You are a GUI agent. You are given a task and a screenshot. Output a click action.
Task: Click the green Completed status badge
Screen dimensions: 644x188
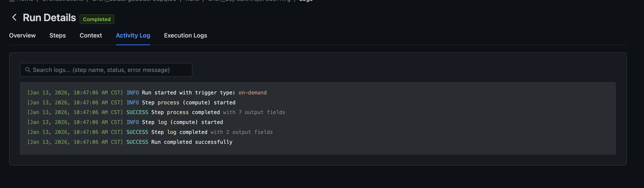pos(97,19)
